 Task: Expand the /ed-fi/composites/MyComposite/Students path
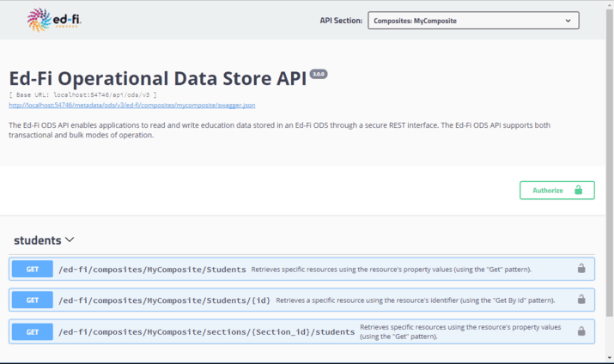tap(152, 269)
